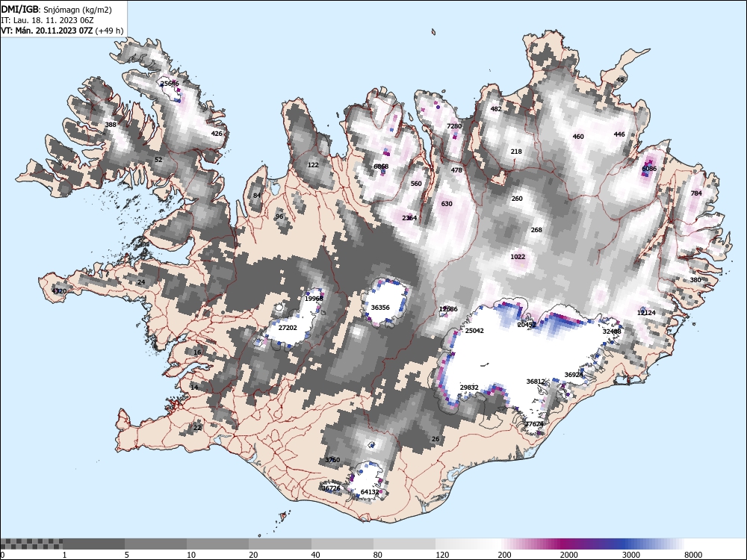Click the value label 380 in the east
The width and height of the screenshot is (747, 560).
click(x=695, y=279)
